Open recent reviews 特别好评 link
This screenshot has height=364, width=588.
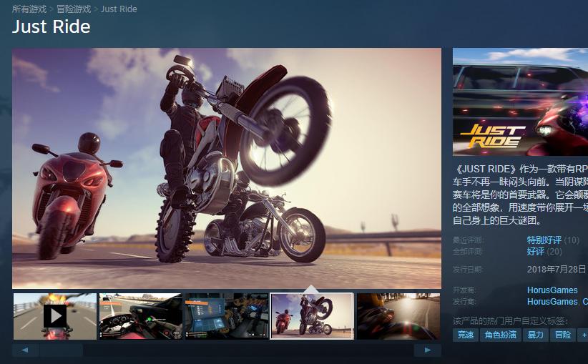point(544,240)
